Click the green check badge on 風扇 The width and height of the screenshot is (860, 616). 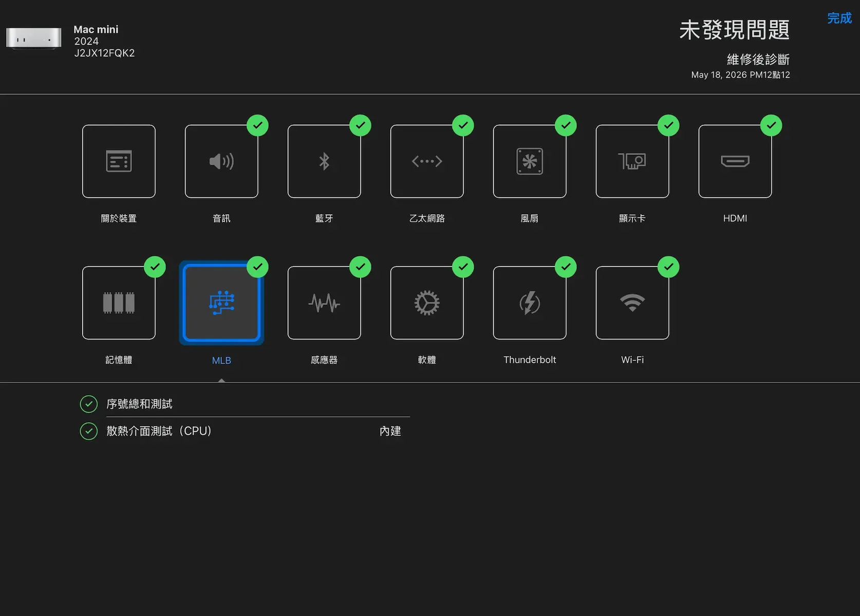pos(566,125)
